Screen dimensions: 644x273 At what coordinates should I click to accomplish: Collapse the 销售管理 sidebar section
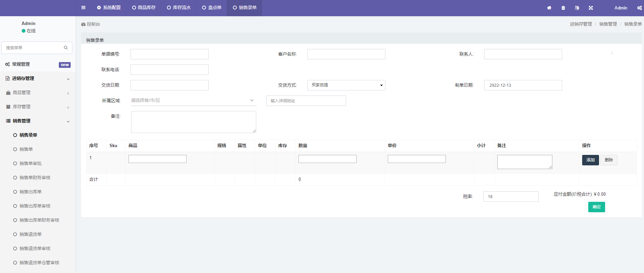(38, 121)
